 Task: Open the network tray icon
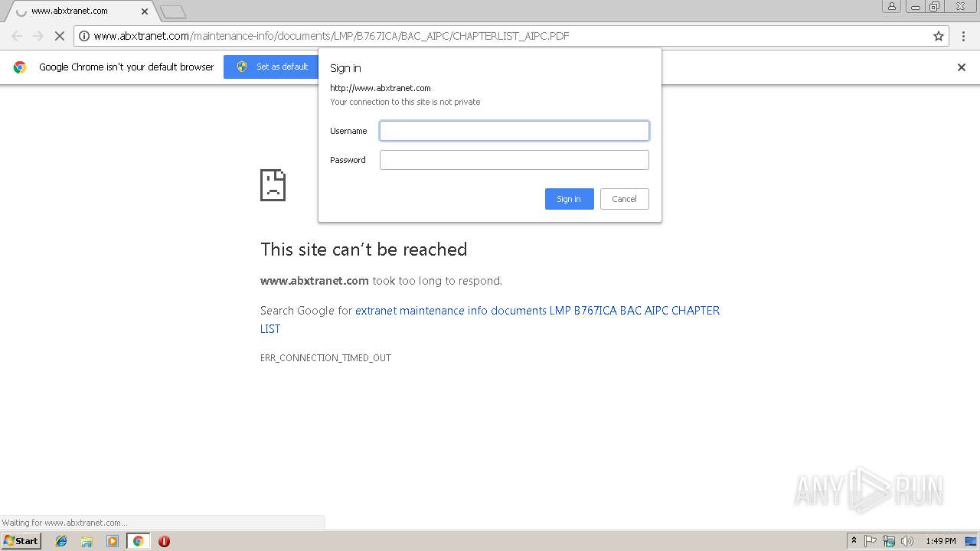coord(889,541)
